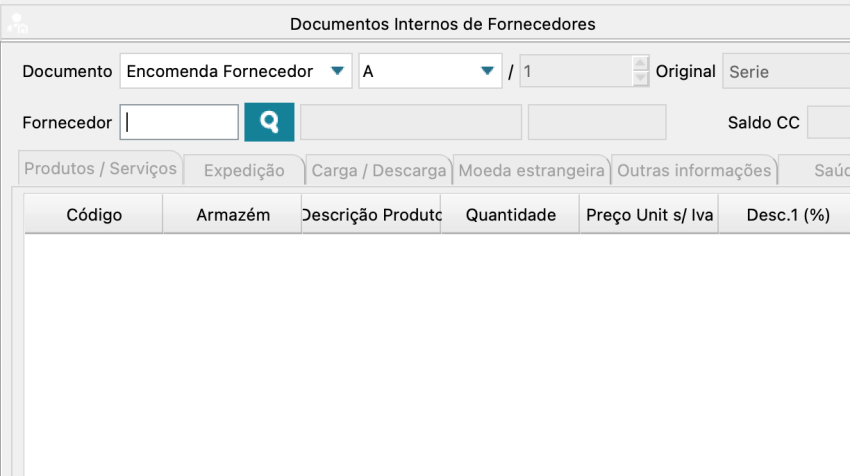Select the Carga / Descarga tab
This screenshot has height=476, width=850.
coord(378,171)
